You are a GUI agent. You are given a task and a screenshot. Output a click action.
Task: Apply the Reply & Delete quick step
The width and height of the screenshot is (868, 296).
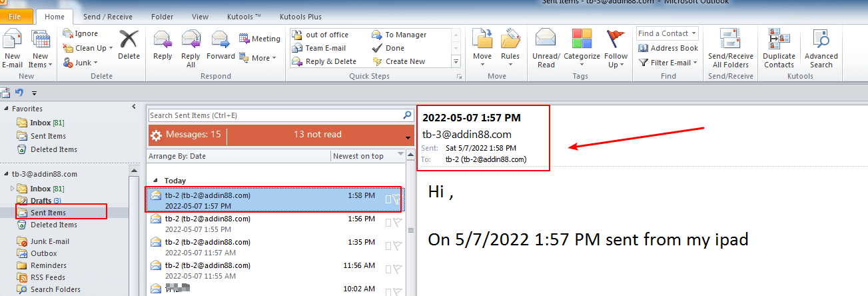[x=324, y=61]
